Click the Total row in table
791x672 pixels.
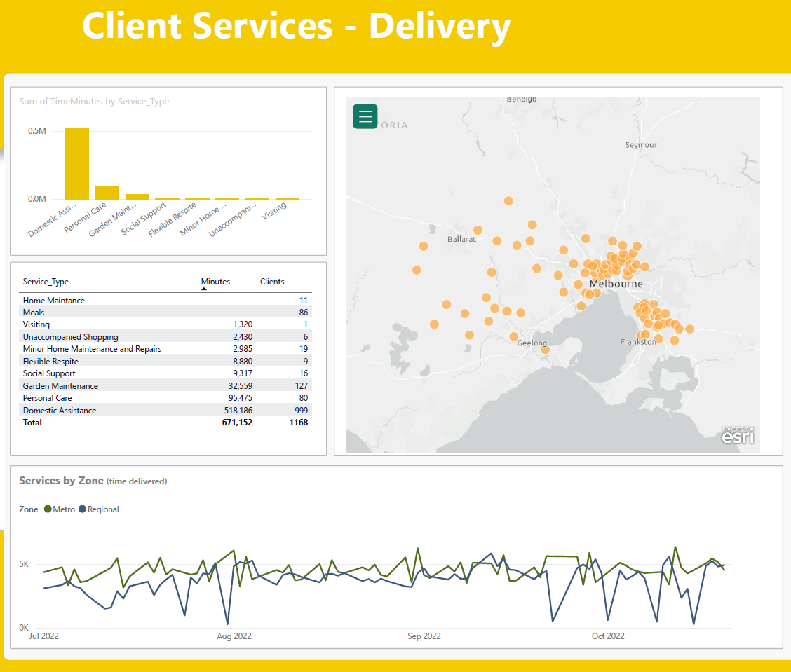165,423
